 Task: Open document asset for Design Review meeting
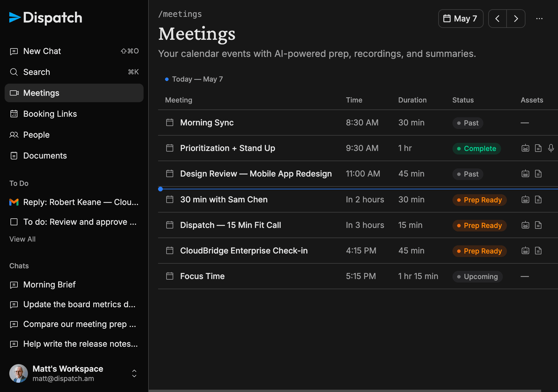click(x=538, y=174)
